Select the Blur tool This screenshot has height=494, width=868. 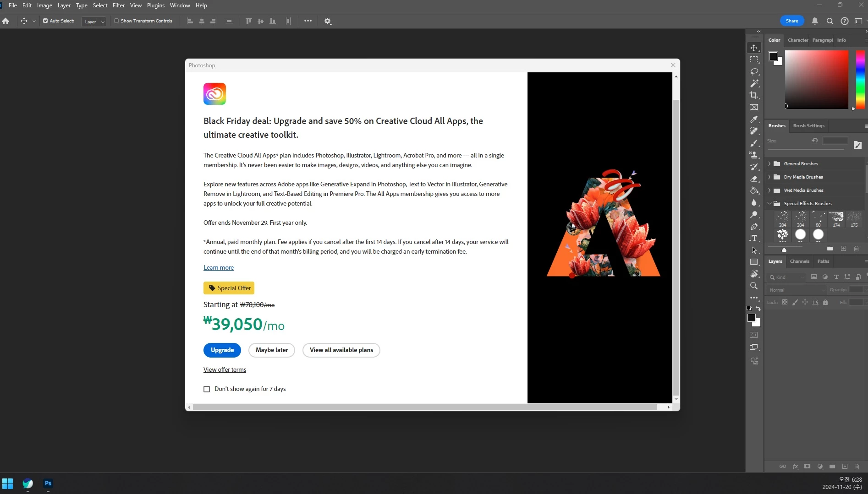[x=754, y=202]
